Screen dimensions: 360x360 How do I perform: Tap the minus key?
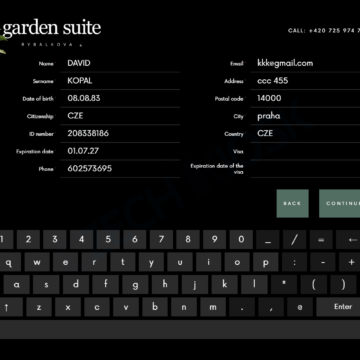tap(323, 262)
